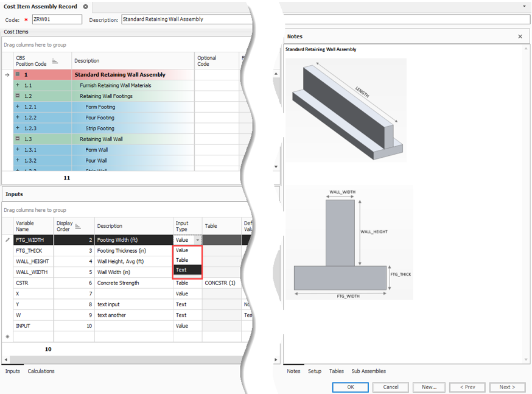This screenshot has height=394, width=532.
Task: Collapse the Retaining Wall Wall item 1.3
Action: pos(16,139)
